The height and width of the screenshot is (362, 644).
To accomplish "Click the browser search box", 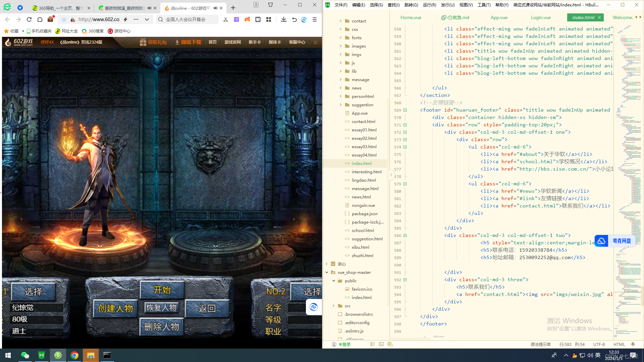I will pos(188,19).
